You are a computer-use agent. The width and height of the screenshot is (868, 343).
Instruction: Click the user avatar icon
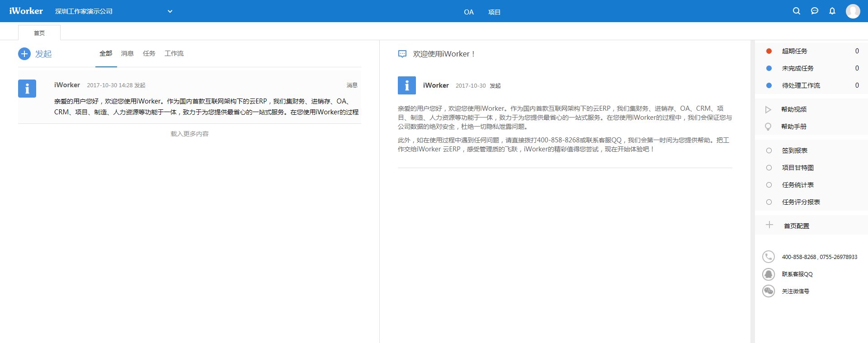point(853,11)
